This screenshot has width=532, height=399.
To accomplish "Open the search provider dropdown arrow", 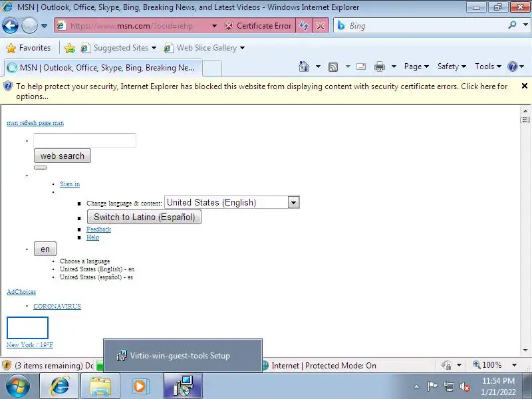I will (525, 25).
